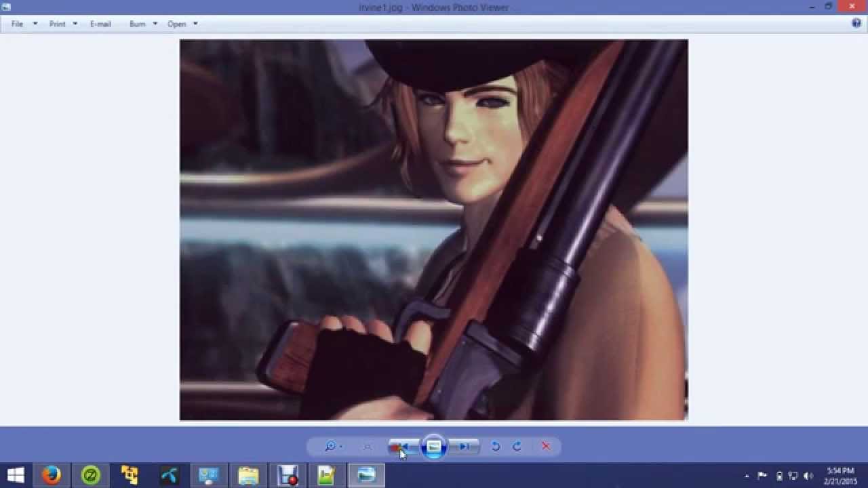868x488 pixels.
Task: Click the Photo Viewer help icon
Action: pyautogui.click(x=856, y=23)
